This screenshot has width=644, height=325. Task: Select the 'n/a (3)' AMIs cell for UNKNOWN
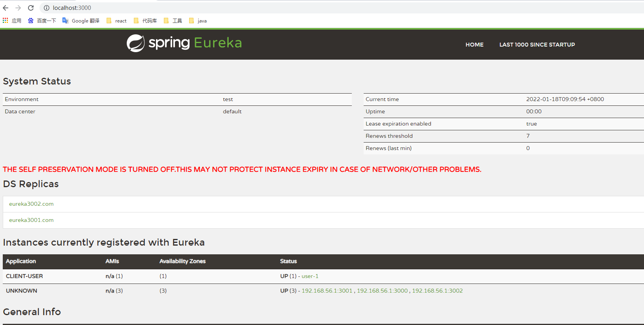tap(114, 291)
